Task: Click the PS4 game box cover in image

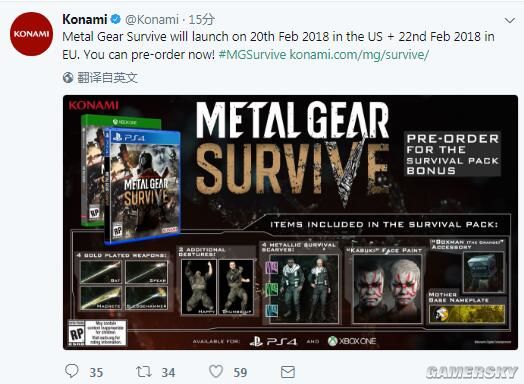Action: (x=142, y=186)
